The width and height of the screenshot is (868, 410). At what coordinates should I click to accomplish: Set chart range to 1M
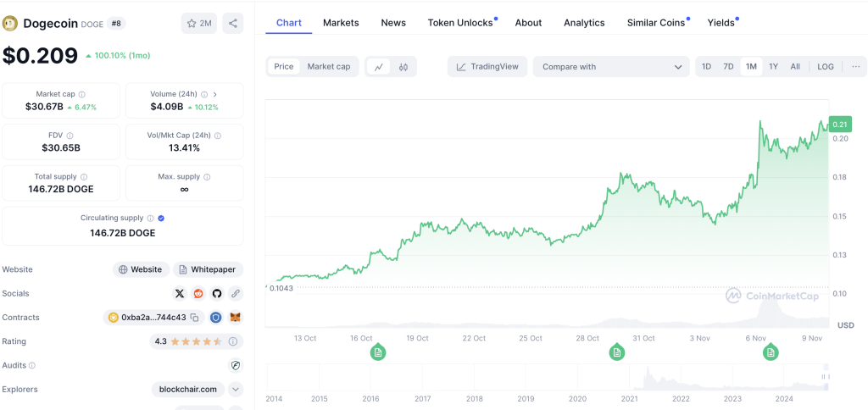click(x=751, y=66)
